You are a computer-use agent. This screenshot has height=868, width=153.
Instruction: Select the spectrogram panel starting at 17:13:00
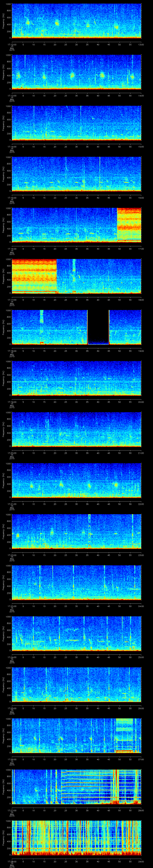(76, 72)
